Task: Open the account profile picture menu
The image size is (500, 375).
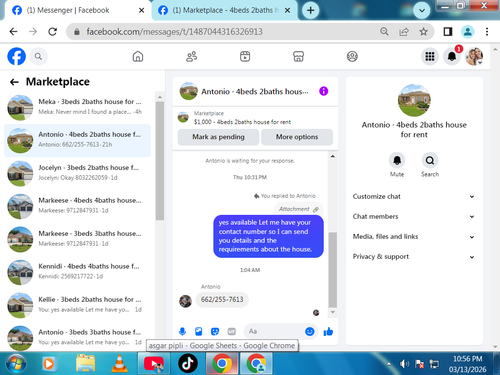Action: pyautogui.click(x=474, y=56)
